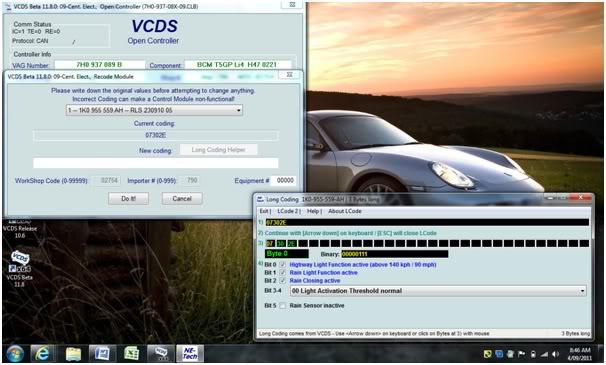Click the 'Protocol: CAN' comm status text

[31, 41]
